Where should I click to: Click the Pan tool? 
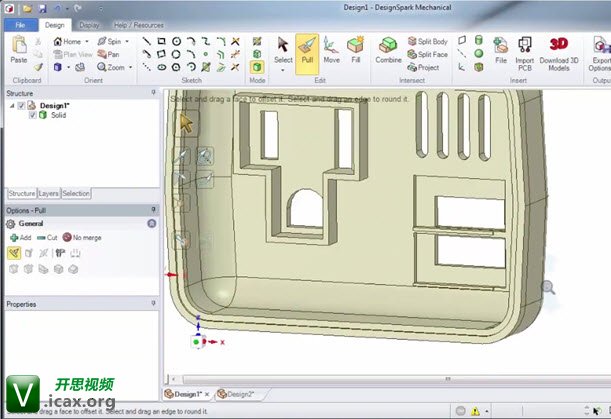coord(108,54)
